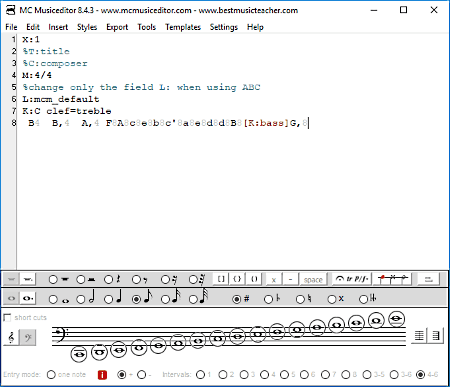Select sixteenth note duration radio
Viewport: 450px width, 387px height.
click(165, 299)
